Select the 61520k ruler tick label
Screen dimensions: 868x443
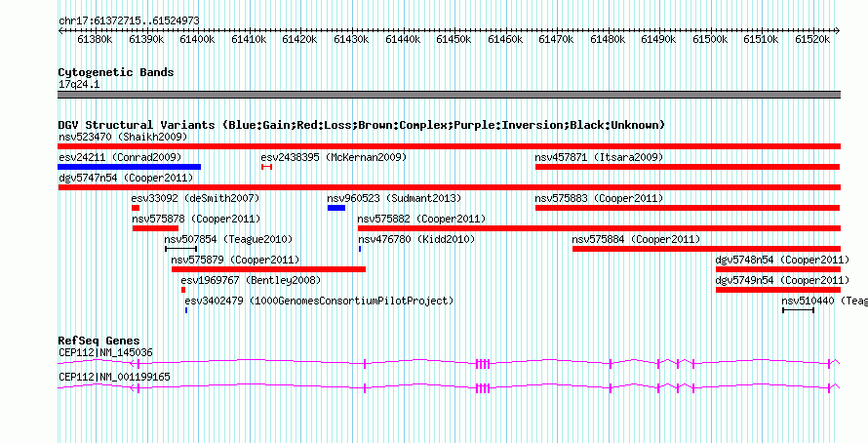click(x=813, y=39)
